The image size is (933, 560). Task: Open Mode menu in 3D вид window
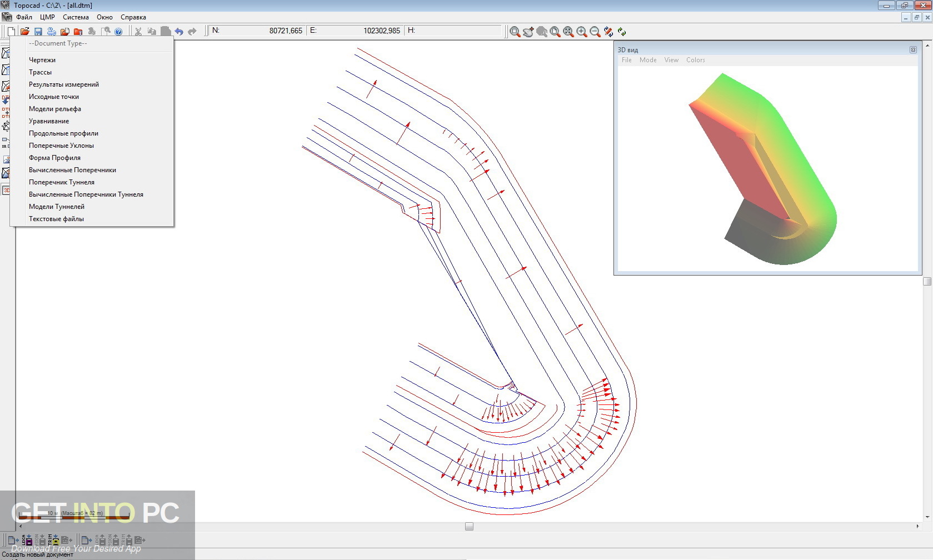tap(648, 60)
